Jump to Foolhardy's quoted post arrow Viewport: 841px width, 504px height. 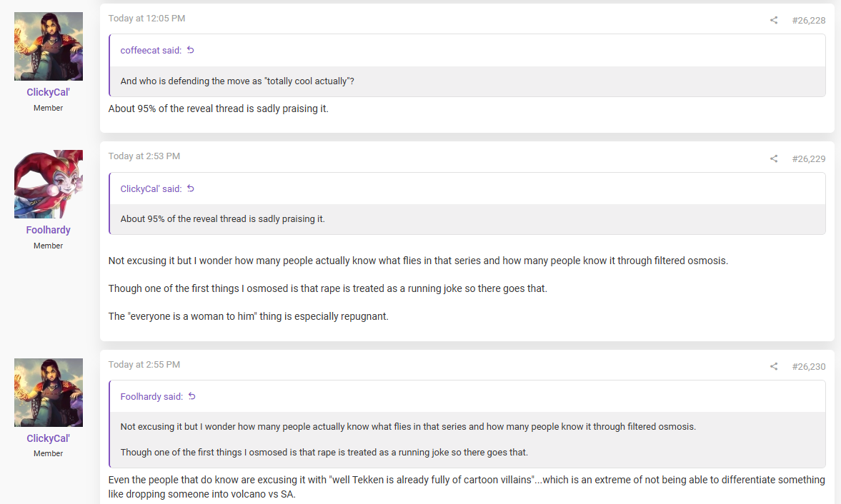tap(192, 396)
